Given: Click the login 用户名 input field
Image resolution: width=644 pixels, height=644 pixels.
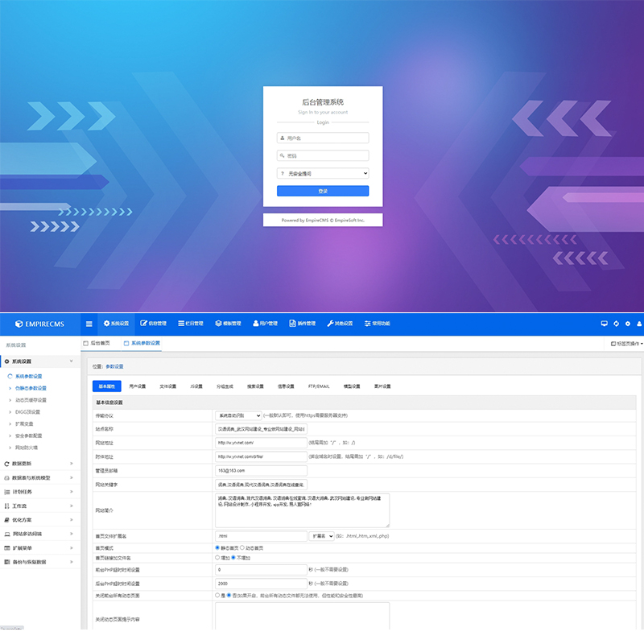Looking at the screenshot, I should pyautogui.click(x=323, y=138).
